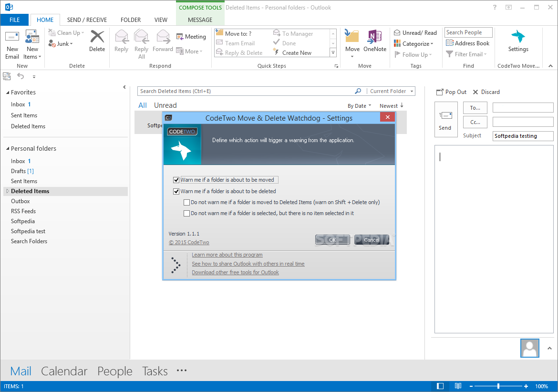Click the Search Deleted Items box
558x392 pixels.
[246, 91]
